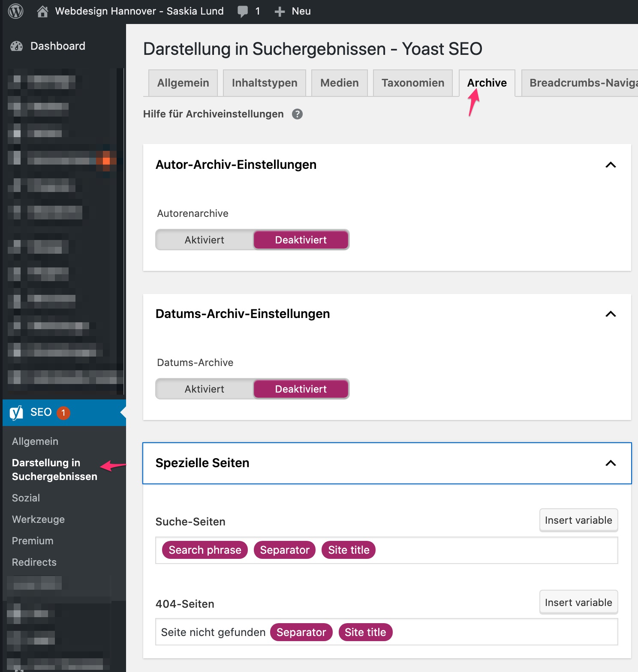Click the WordPress logo icon
The width and height of the screenshot is (638, 672).
(16, 11)
